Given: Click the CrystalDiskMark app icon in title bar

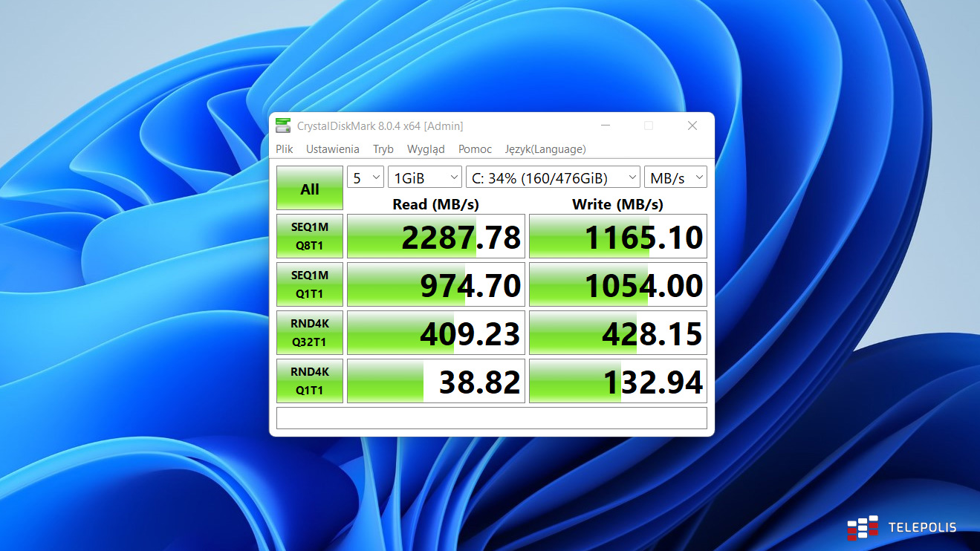Looking at the screenshot, I should coord(283,125).
